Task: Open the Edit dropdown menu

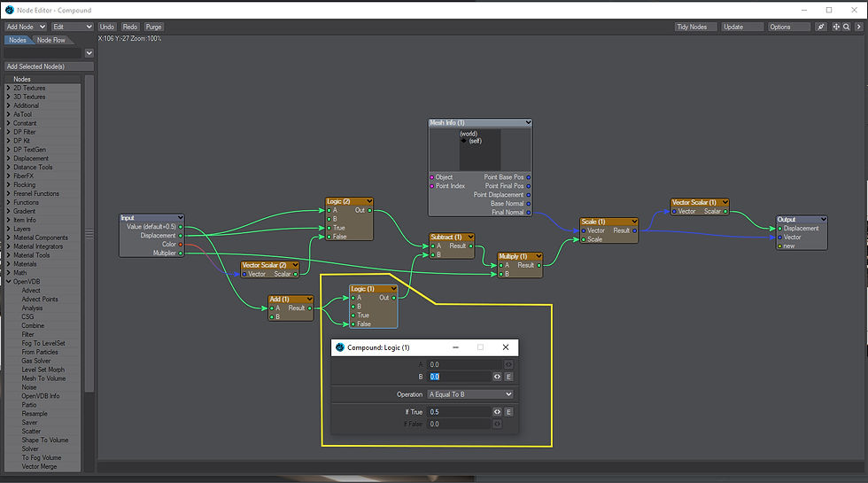Action: [73, 27]
